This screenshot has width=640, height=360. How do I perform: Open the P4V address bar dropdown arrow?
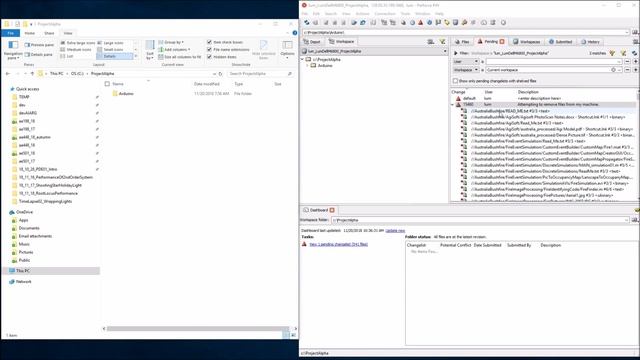pos(627,32)
